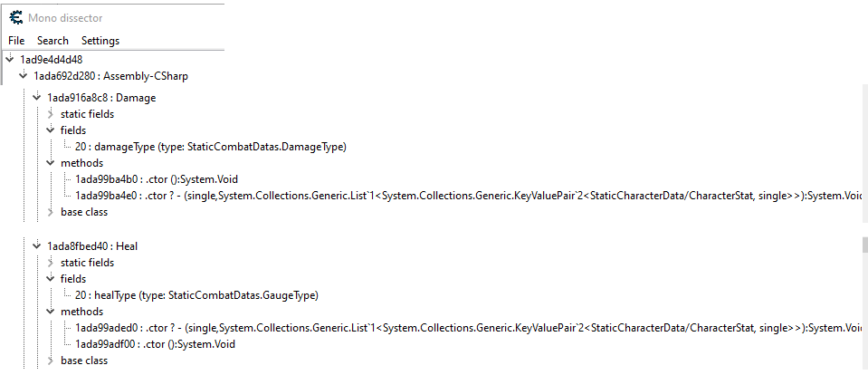This screenshot has width=868, height=375.
Task: Open the File menu
Action: coord(16,41)
